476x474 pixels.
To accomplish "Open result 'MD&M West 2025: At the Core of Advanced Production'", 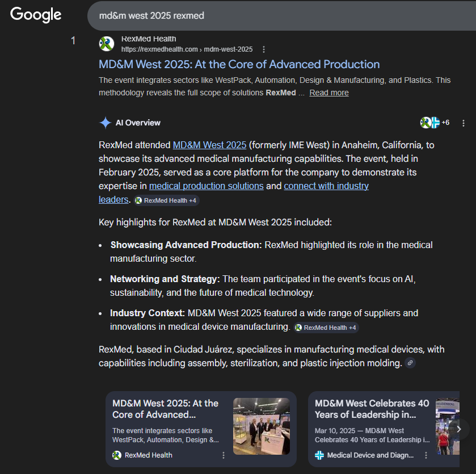I will point(239,64).
